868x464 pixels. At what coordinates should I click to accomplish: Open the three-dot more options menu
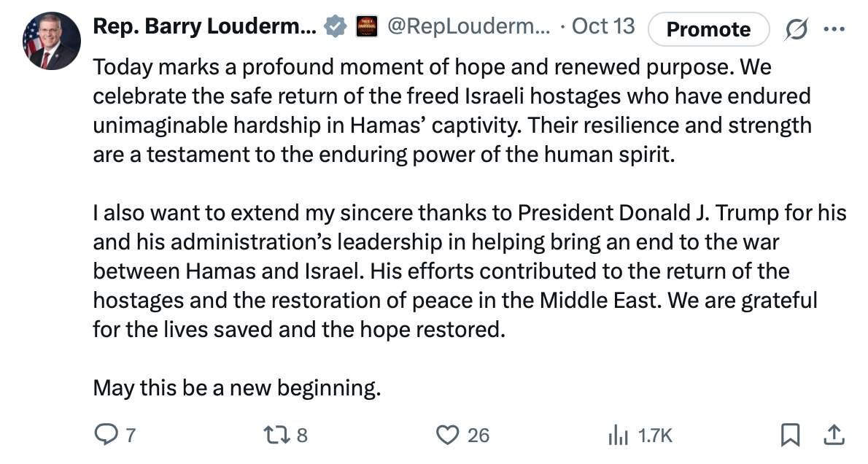[x=832, y=28]
